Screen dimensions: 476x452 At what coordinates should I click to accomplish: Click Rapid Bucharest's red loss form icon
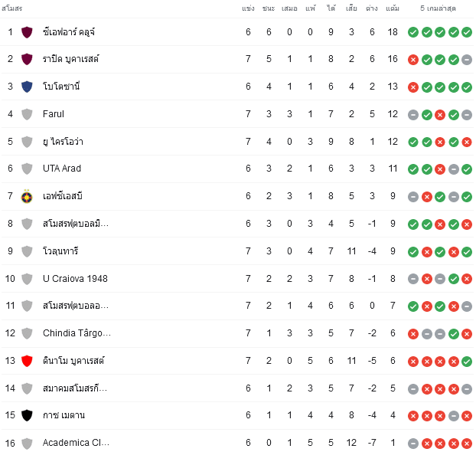coord(413,60)
